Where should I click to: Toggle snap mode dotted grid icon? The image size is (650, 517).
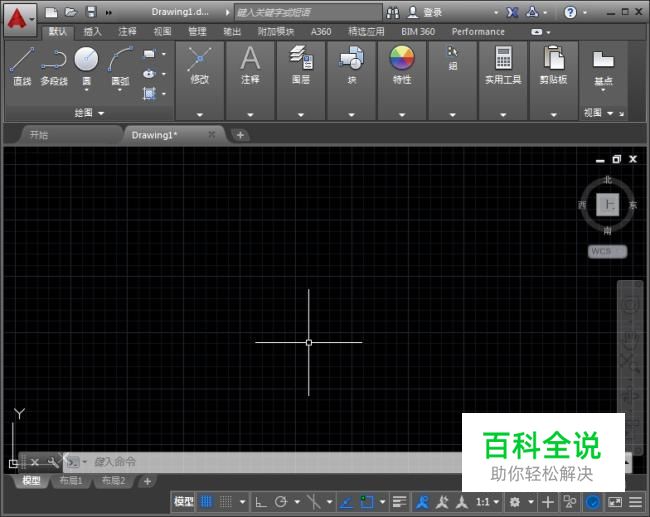click(x=226, y=502)
